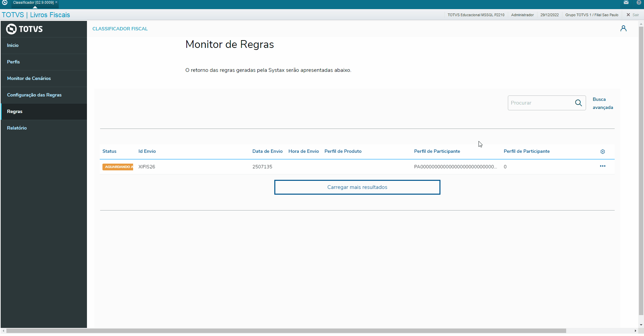Click the horizontal scrollbar at bottom
Image resolution: width=644 pixels, height=336 pixels.
(x=286, y=331)
